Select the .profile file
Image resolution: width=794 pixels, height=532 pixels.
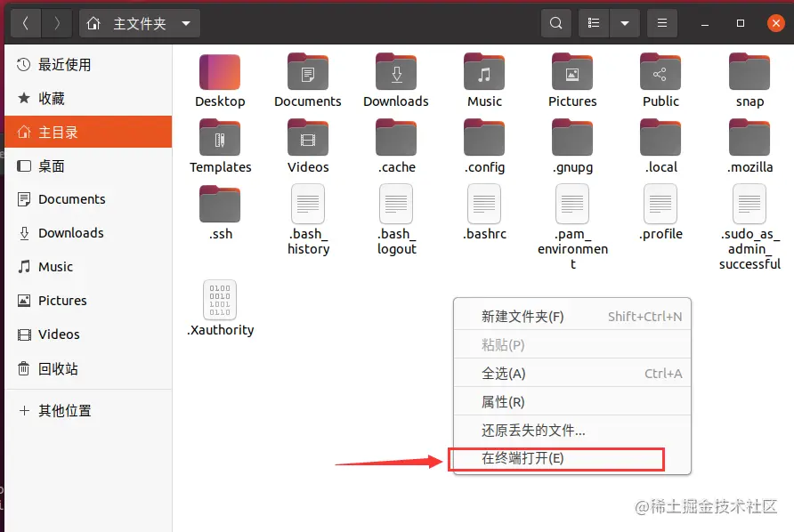click(660, 212)
